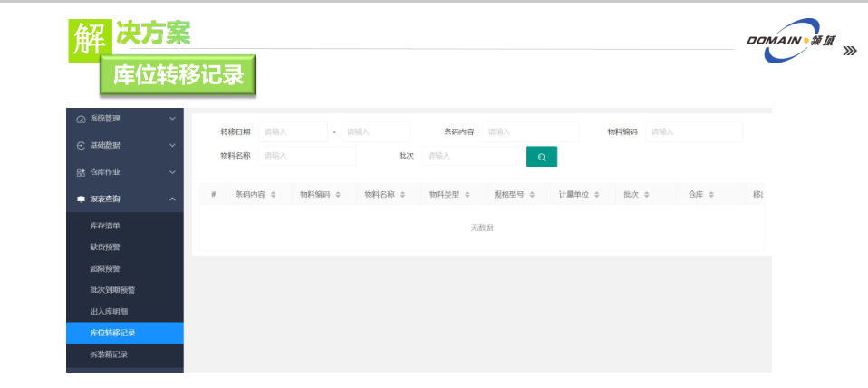868x388 pixels.
Task: Click the 计量单位 column header text
Action: tap(574, 194)
